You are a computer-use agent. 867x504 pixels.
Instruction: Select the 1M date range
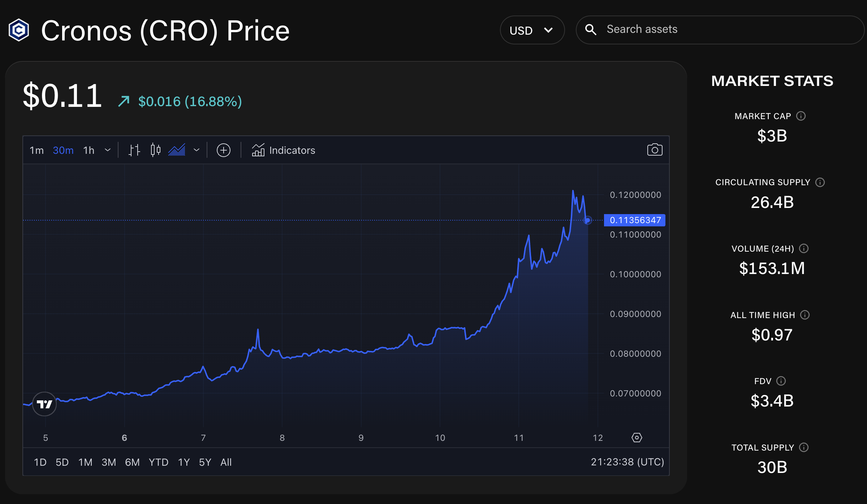[85, 462]
